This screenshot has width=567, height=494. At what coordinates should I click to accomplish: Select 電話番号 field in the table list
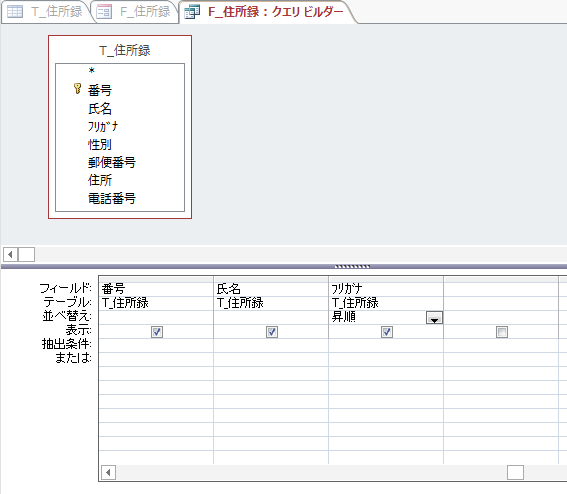point(112,198)
